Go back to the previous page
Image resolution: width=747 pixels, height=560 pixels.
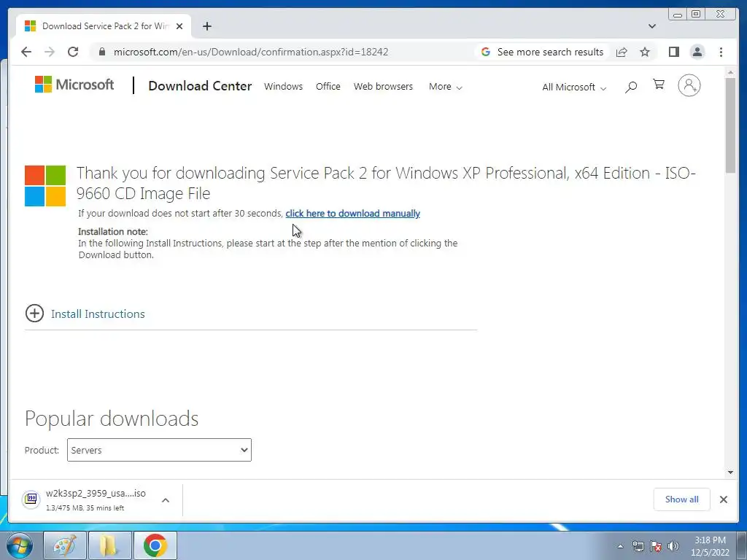coord(26,52)
